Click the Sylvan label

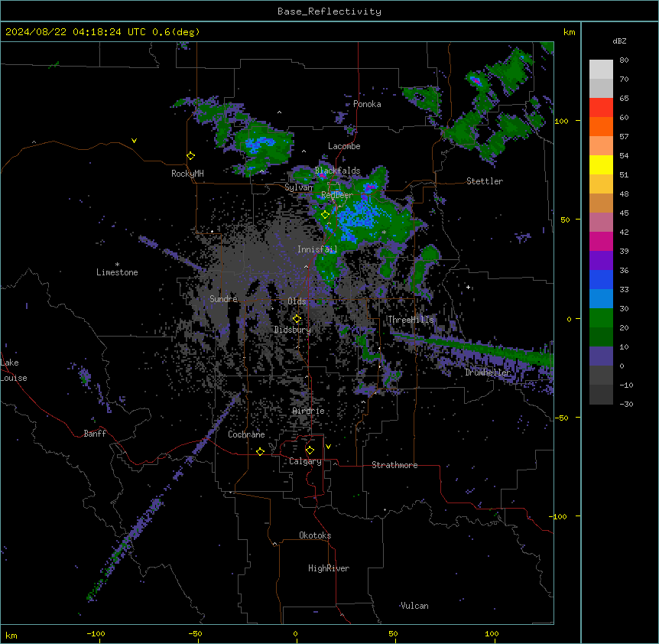click(x=298, y=187)
